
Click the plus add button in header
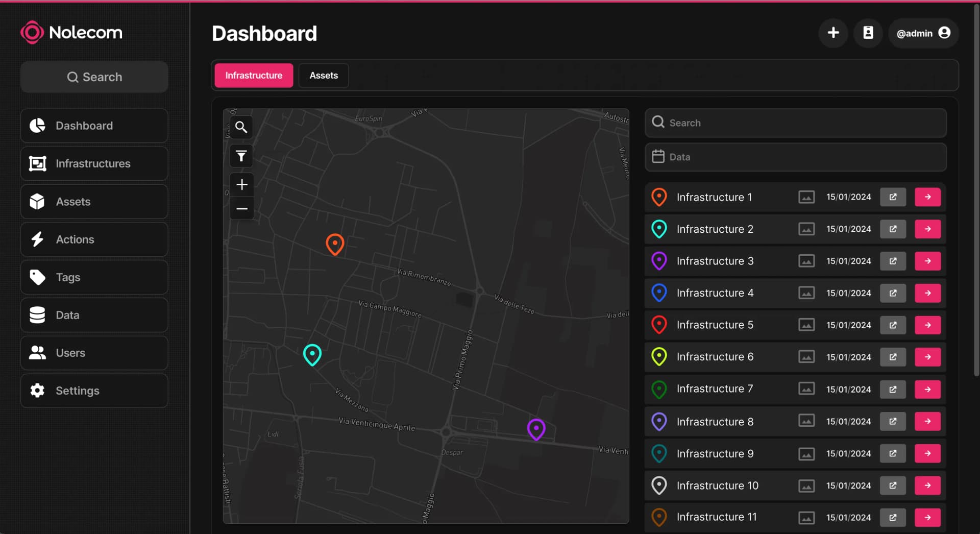[x=833, y=33]
